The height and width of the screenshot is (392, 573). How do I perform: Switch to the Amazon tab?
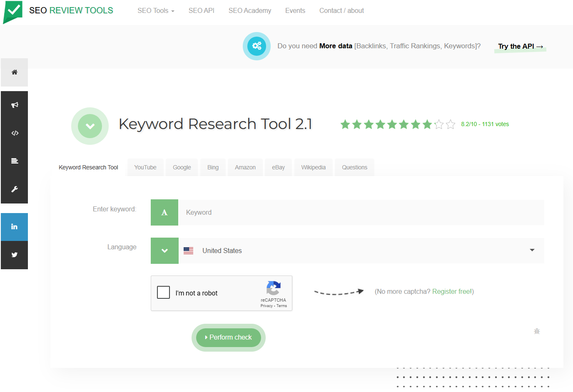(245, 167)
